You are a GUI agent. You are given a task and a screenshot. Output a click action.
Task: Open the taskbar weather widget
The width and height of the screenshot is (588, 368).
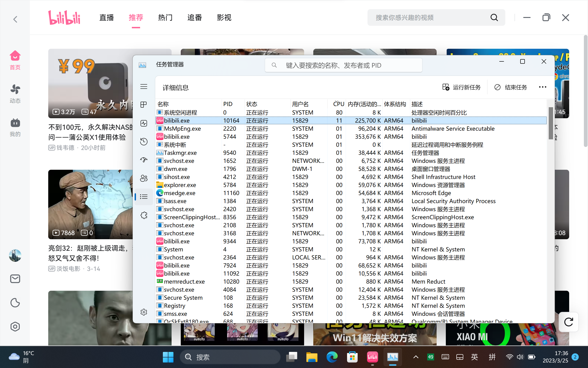pyautogui.click(x=21, y=357)
